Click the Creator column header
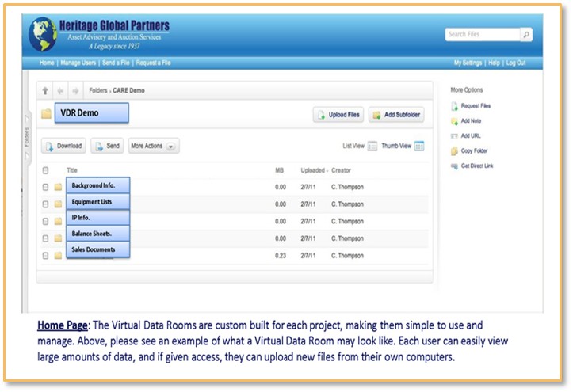This screenshot has height=392, width=573. click(341, 170)
